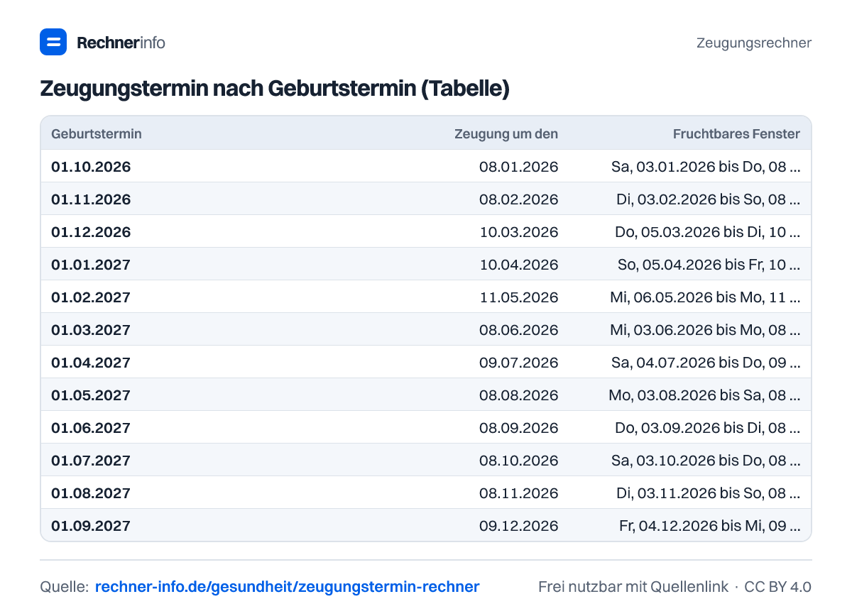The height and width of the screenshot is (616, 852).
Task: Select the Geburtstermin cell 01.05.2027
Action: point(91,395)
